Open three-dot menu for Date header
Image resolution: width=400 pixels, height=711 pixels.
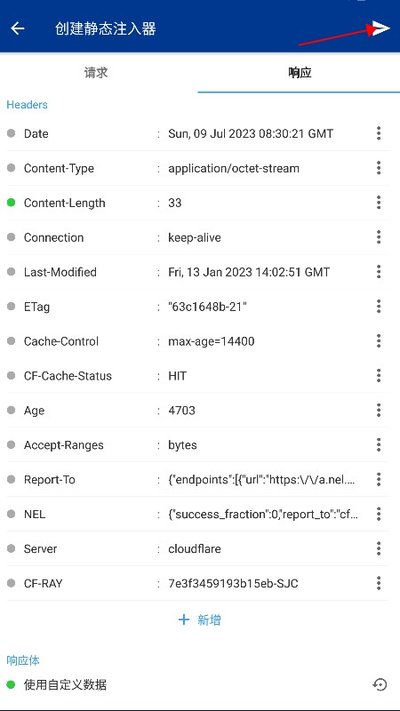tap(379, 133)
